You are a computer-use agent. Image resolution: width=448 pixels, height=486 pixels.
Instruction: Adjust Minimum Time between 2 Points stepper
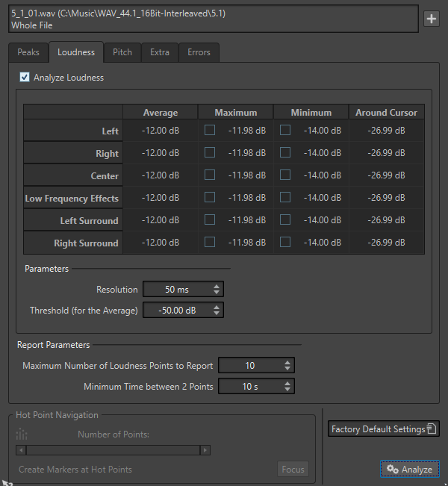coord(287,387)
